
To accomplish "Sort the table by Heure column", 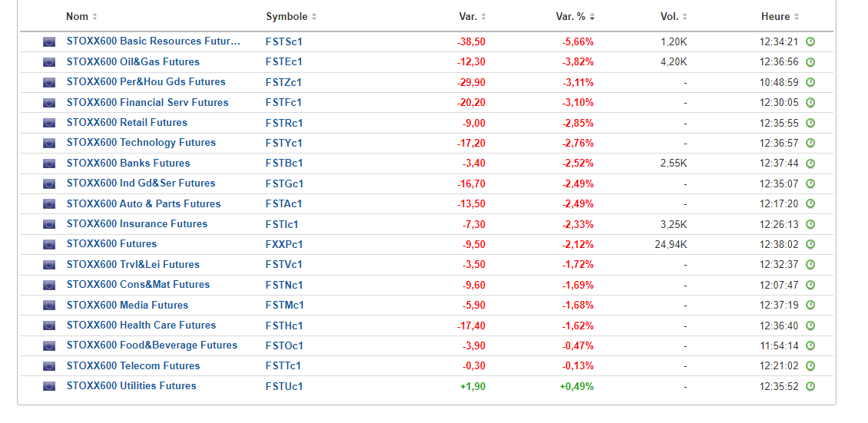I will 780,17.
